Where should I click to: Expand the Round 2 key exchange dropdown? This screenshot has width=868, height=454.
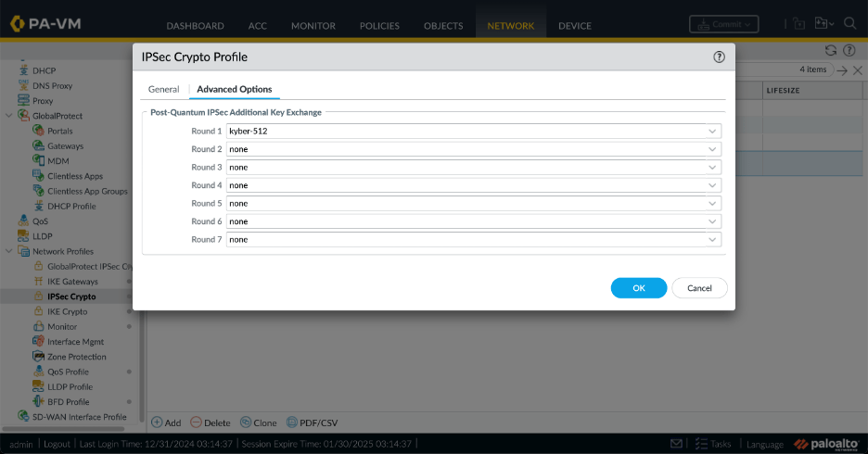tap(474, 149)
